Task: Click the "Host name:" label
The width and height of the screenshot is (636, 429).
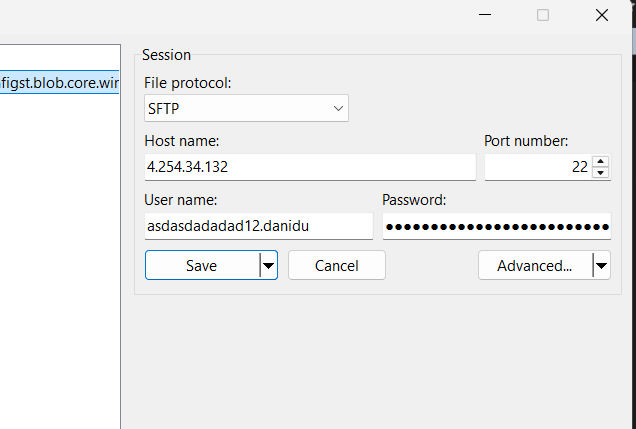Action: (182, 141)
